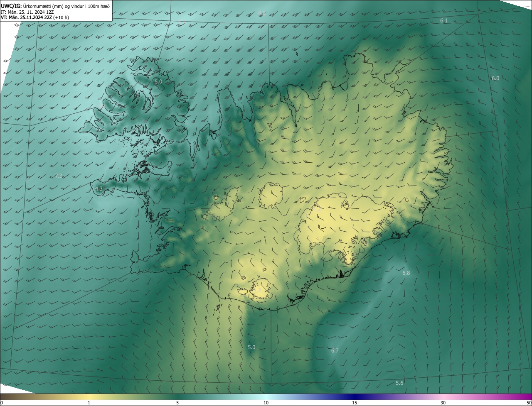
Task: Click the 6.7 value label
Action: pyautogui.click(x=335, y=351)
